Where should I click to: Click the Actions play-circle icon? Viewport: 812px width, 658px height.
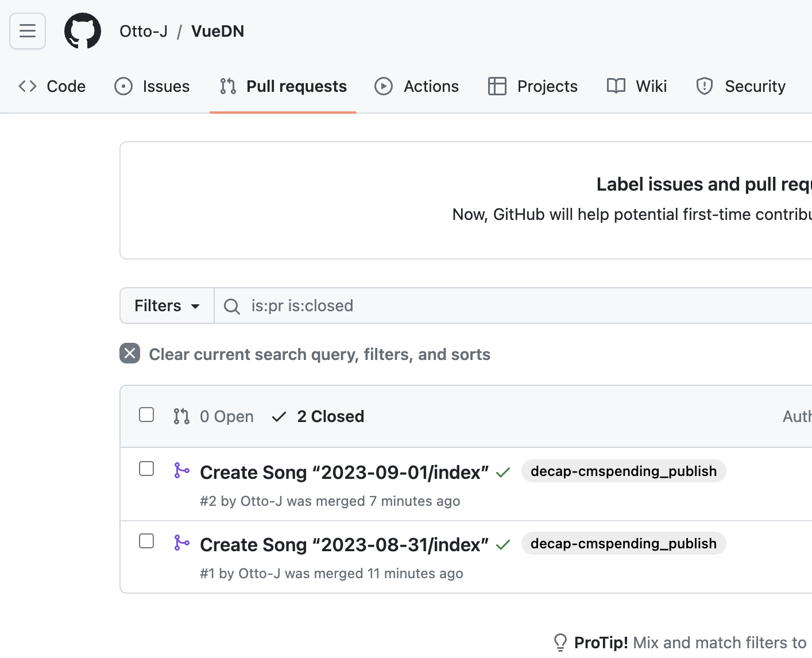point(384,86)
